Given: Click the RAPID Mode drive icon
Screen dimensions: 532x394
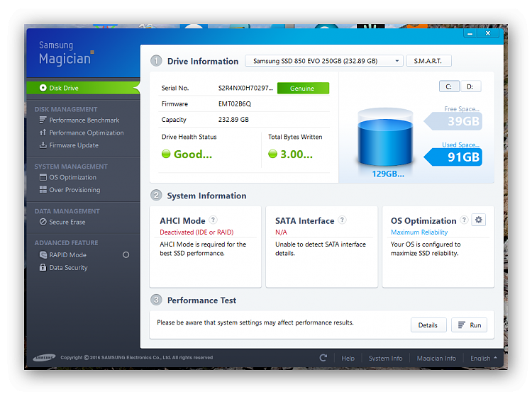Looking at the screenshot, I should click(43, 254).
